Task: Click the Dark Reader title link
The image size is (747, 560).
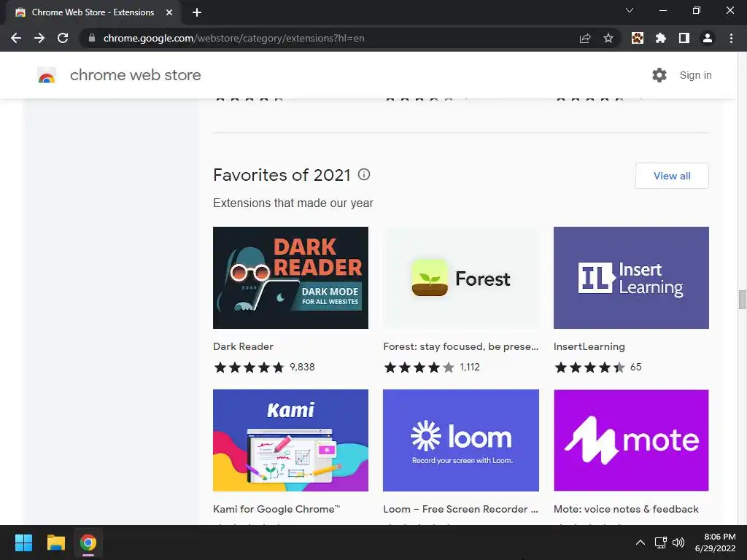Action: [x=243, y=346]
